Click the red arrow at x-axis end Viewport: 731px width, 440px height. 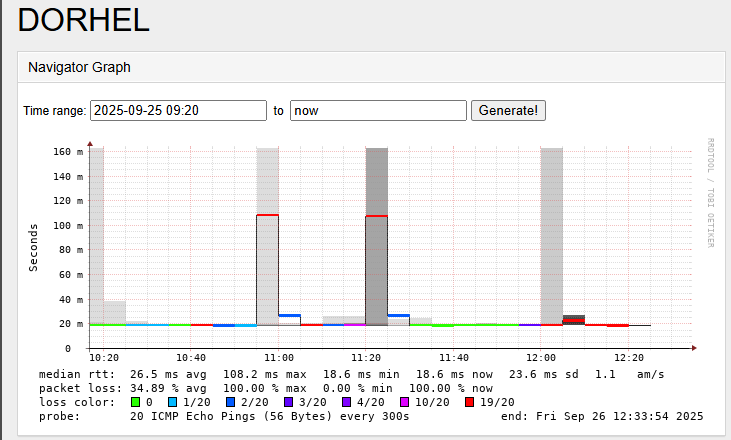pyautogui.click(x=693, y=348)
